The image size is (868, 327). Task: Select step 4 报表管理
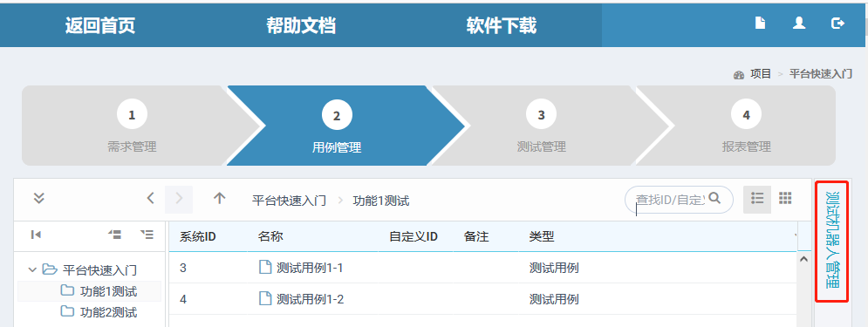(746, 126)
